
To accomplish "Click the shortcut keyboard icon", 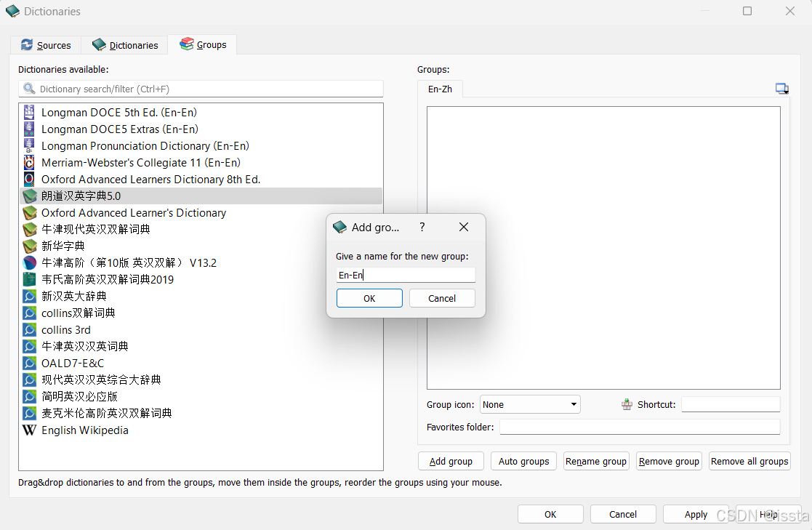I will (627, 405).
